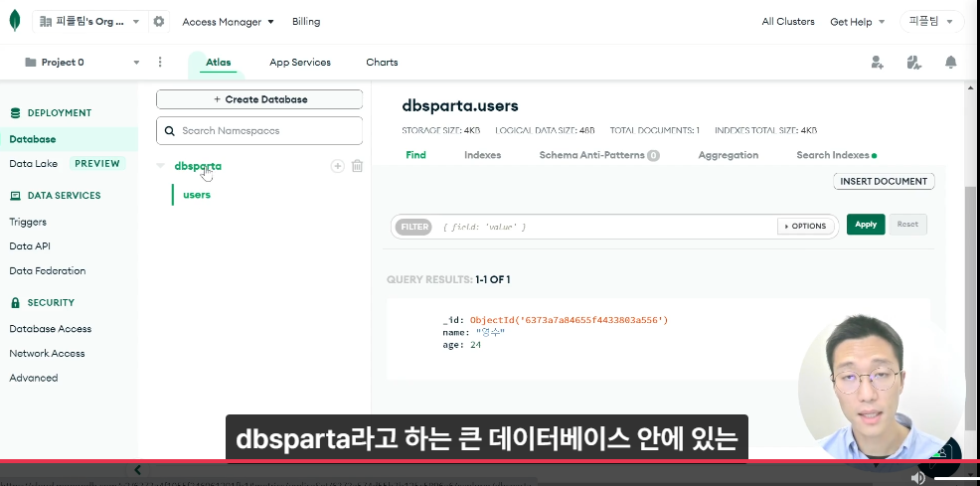Open the Aggregation tab

729,155
